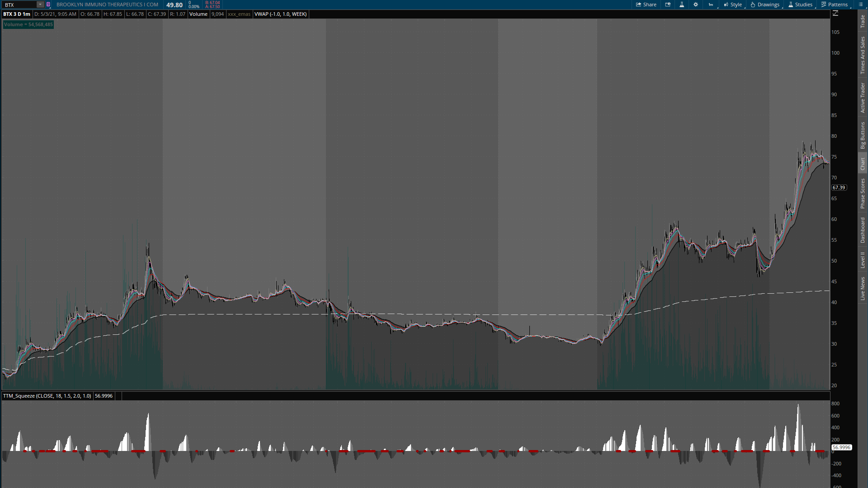Open the Live News sidebar tab
Viewport: 868px width, 488px height.
click(x=863, y=289)
